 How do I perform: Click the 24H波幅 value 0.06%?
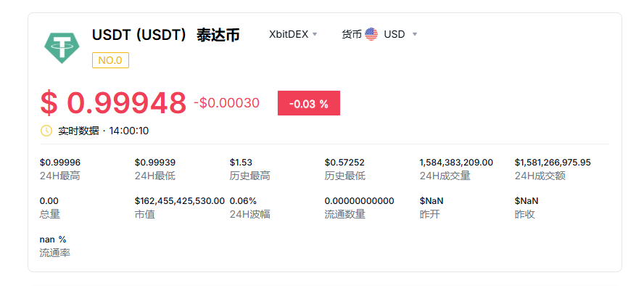click(243, 201)
